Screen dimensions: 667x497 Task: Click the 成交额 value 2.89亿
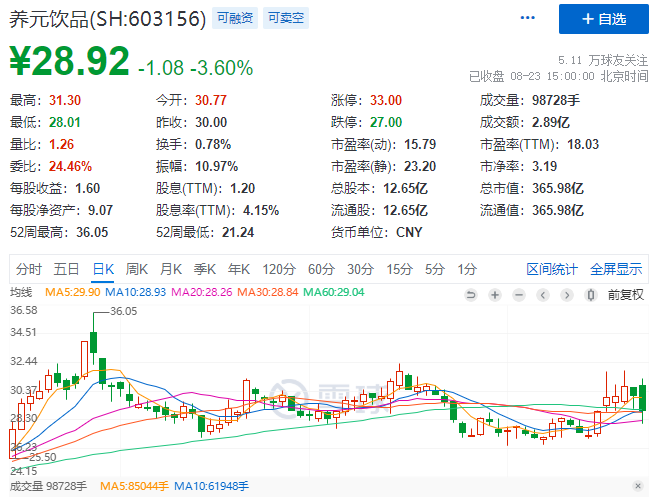(x=551, y=123)
